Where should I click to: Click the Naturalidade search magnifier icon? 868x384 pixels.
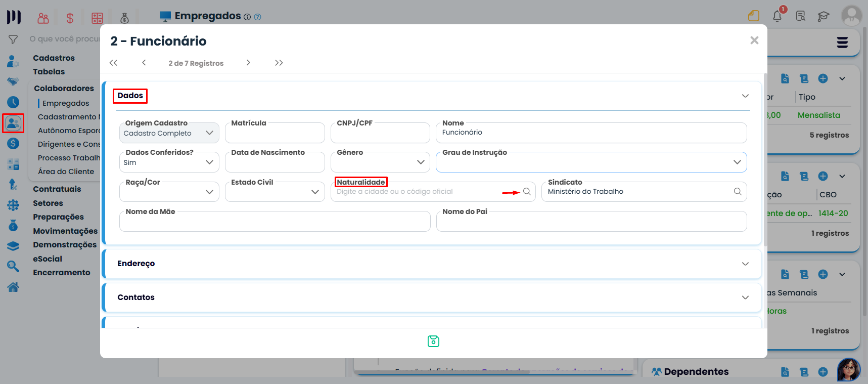(x=527, y=192)
